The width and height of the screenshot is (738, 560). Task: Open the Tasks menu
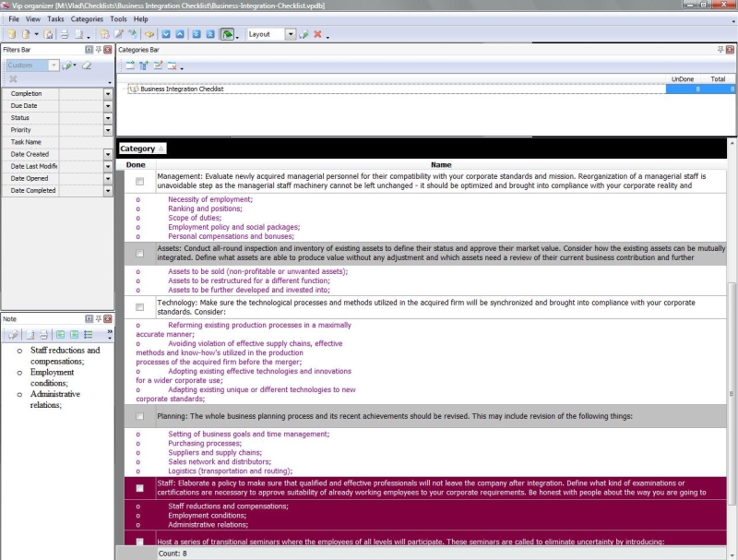tap(55, 18)
